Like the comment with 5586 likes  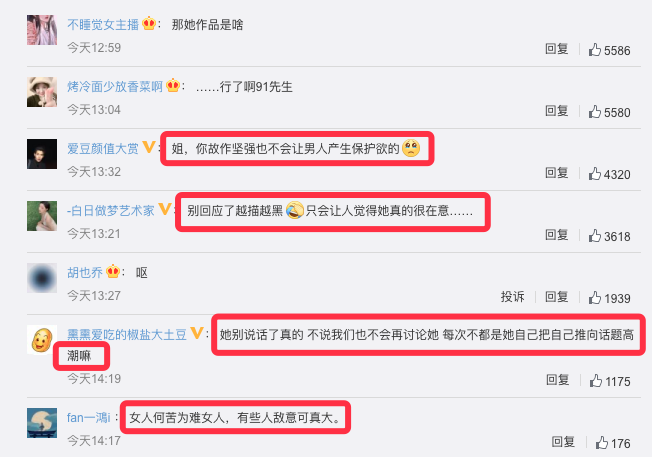pyautogui.click(x=595, y=50)
